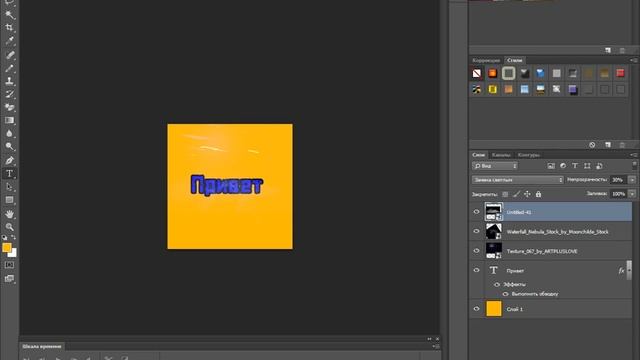Filter layers by smart objects icon

click(599, 166)
